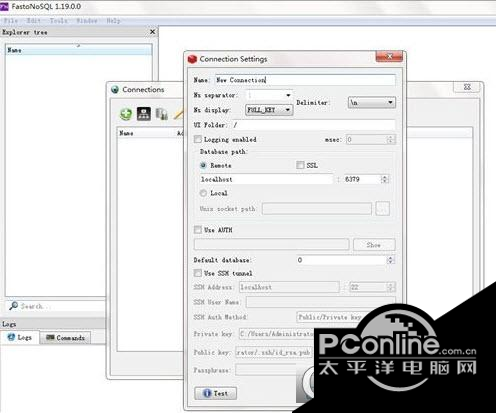Click the SSH User Name field
Image resolution: width=496 pixels, height=413 pixels.
pyautogui.click(x=321, y=302)
